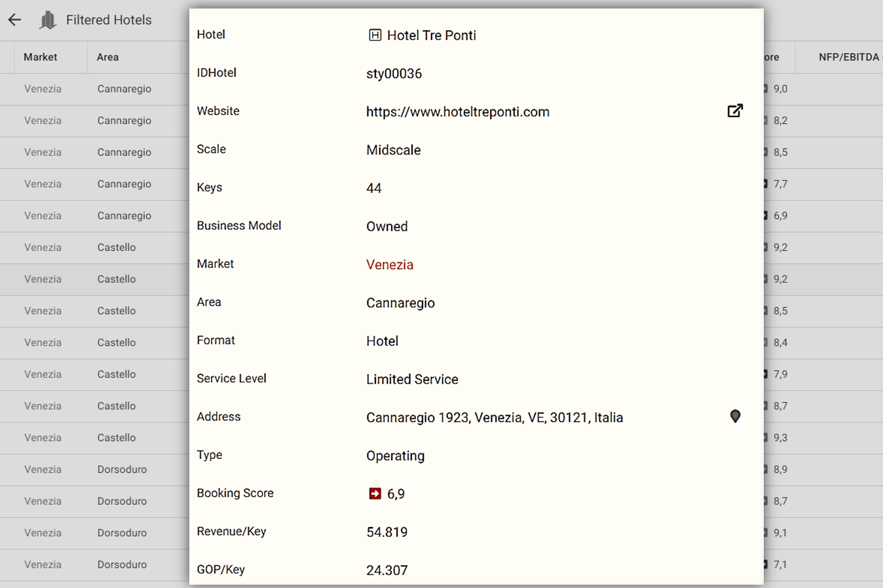The width and height of the screenshot is (883, 588).
Task: Go back using the left arrow icon
Action: click(14, 20)
